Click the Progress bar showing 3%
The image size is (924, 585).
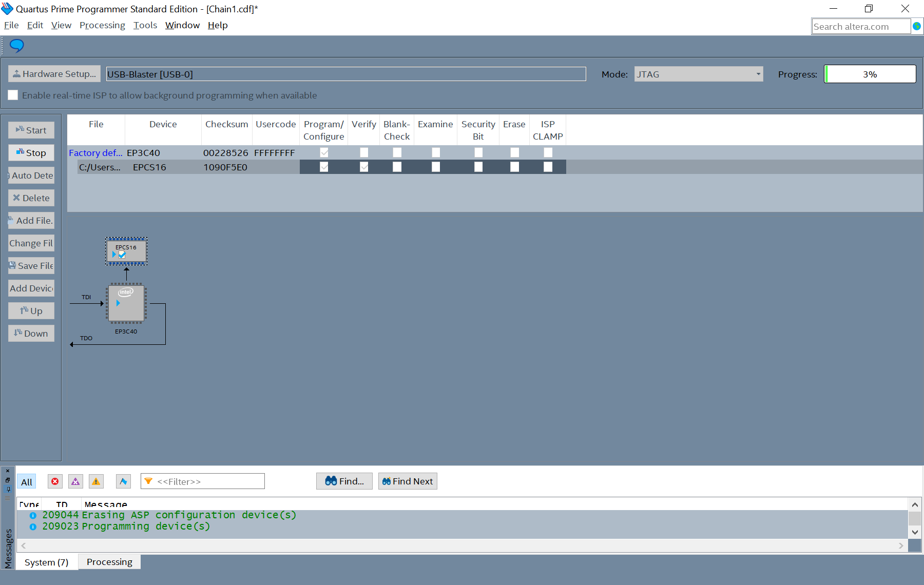(870, 74)
